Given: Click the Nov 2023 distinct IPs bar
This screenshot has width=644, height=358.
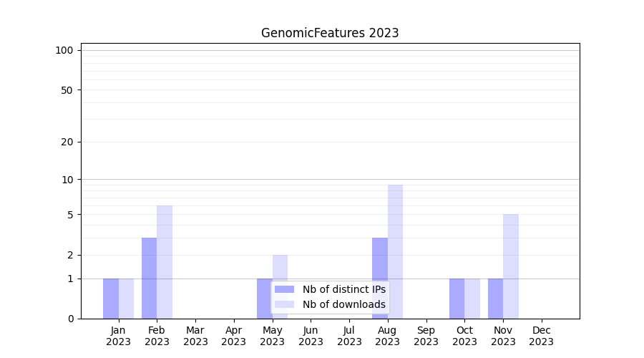Looking at the screenshot, I should click(x=495, y=299).
